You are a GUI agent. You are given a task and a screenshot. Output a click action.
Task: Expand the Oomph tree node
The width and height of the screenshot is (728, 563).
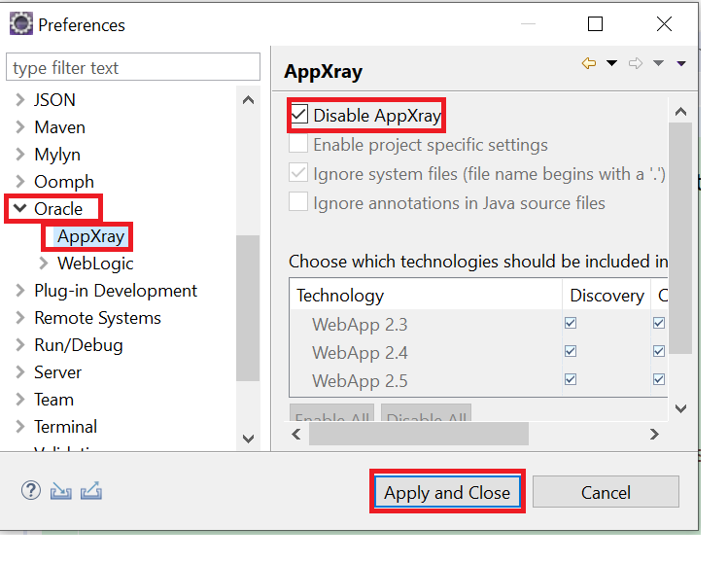(20, 181)
